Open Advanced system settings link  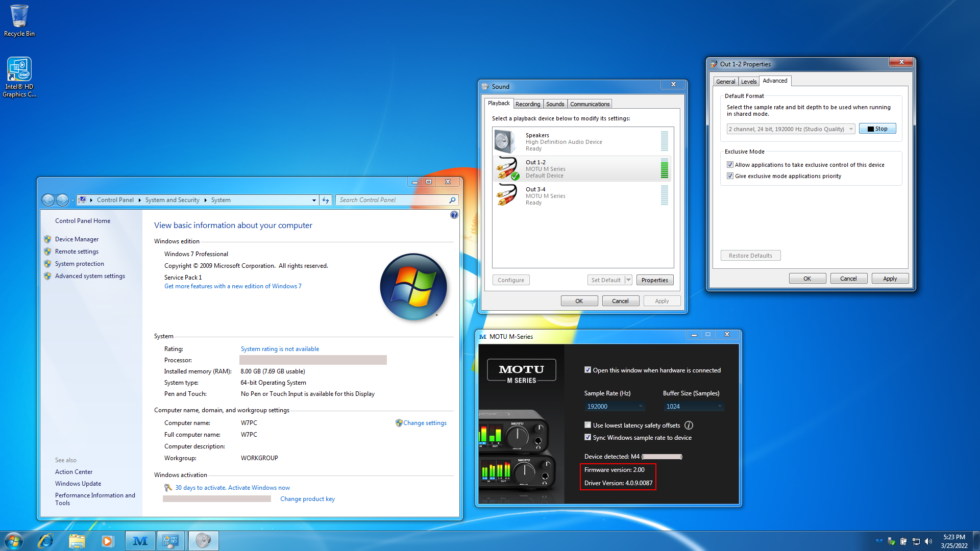(x=90, y=276)
